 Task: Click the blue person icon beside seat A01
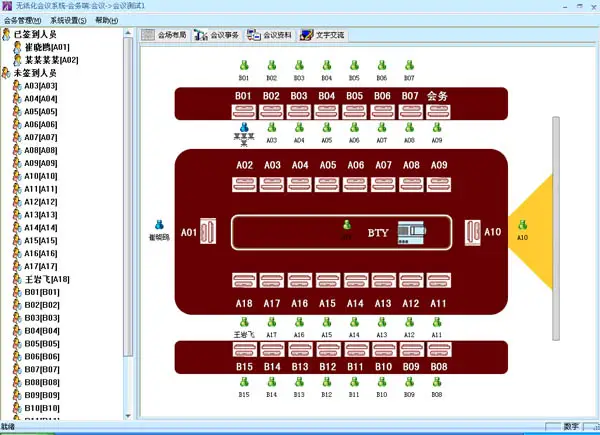(x=160, y=225)
